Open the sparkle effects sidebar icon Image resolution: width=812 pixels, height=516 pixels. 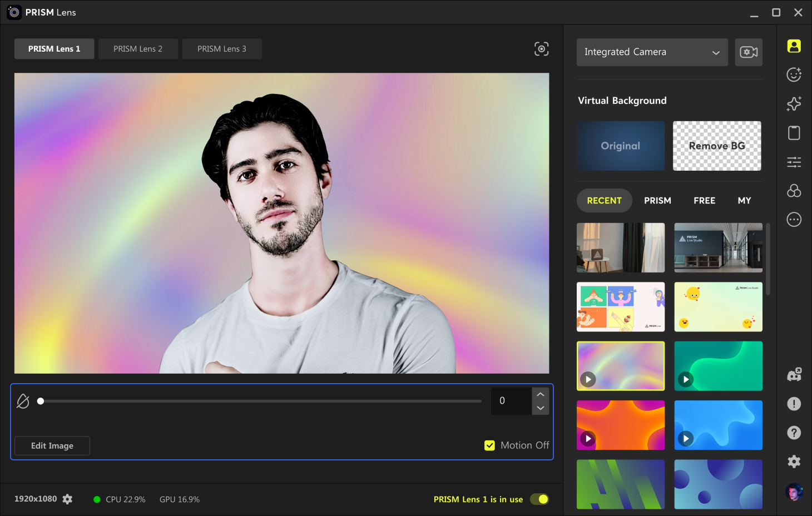(x=794, y=103)
